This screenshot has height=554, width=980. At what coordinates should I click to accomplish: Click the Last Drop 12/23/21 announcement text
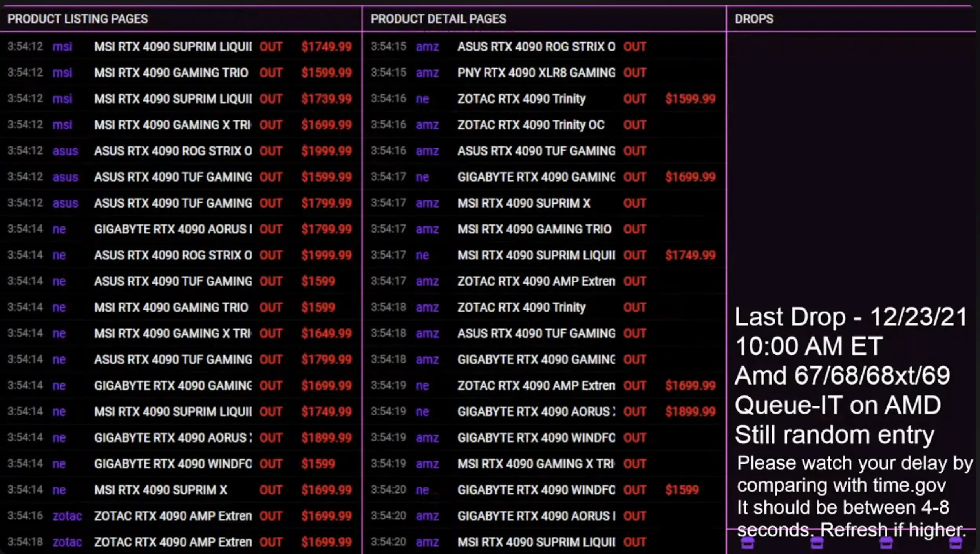[x=850, y=317]
